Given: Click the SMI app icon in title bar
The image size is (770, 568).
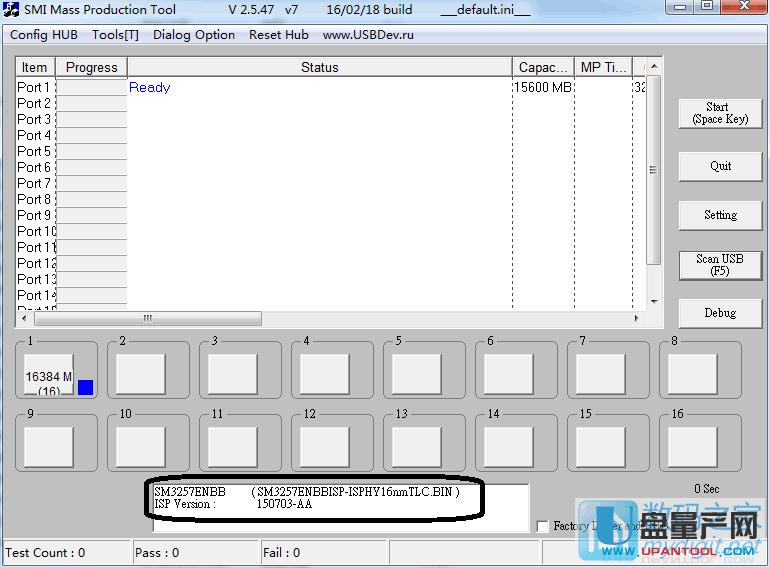Looking at the screenshot, I should pyautogui.click(x=11, y=9).
